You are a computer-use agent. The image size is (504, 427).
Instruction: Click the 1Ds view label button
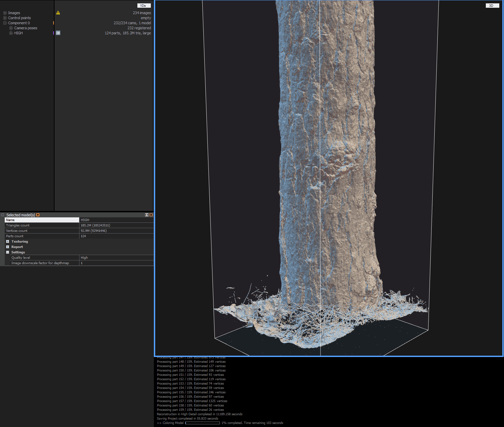tap(144, 6)
